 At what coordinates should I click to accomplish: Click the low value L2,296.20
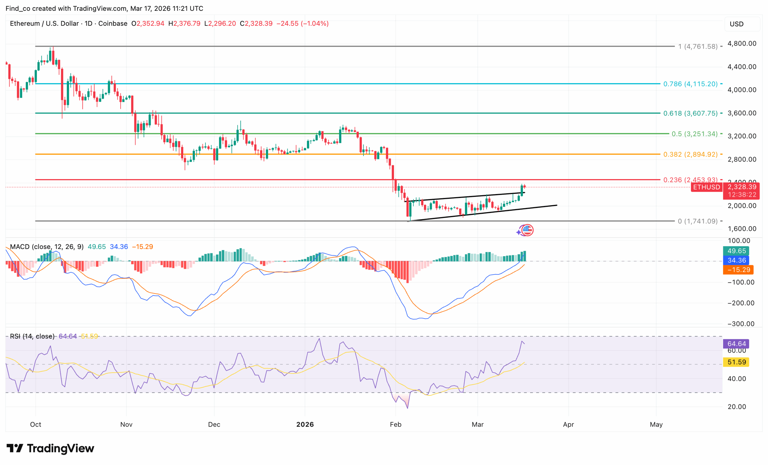tap(220, 24)
